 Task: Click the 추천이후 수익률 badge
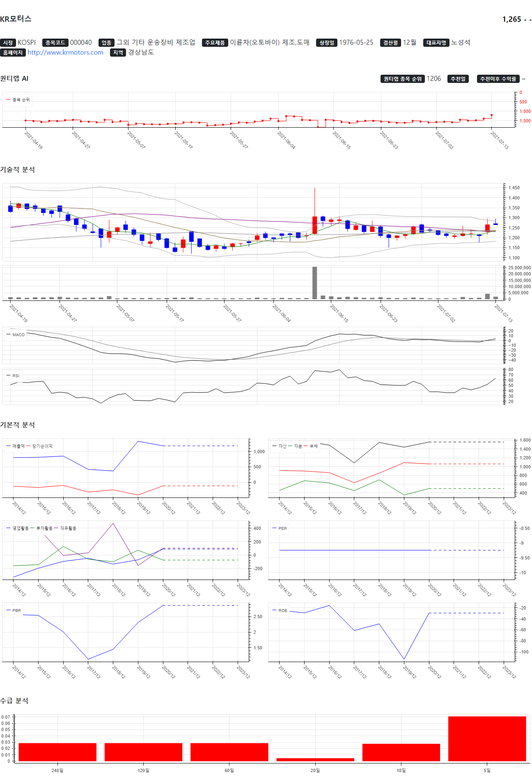click(x=498, y=79)
